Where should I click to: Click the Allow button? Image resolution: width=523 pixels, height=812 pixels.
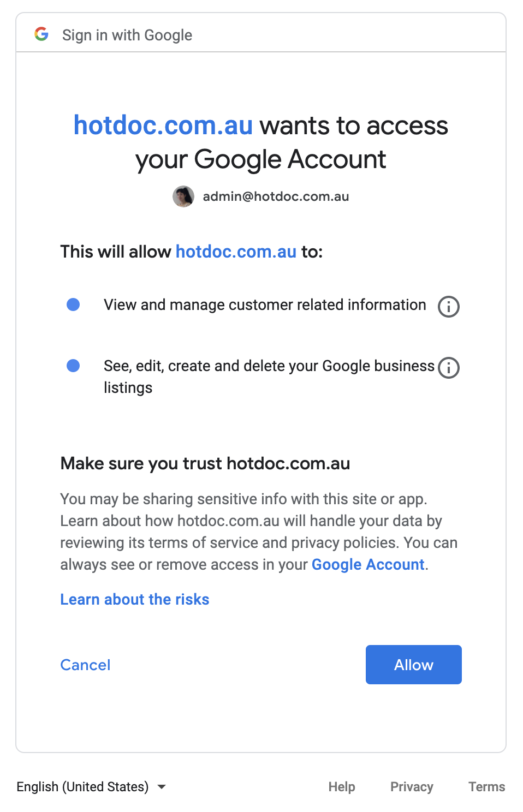tap(414, 665)
